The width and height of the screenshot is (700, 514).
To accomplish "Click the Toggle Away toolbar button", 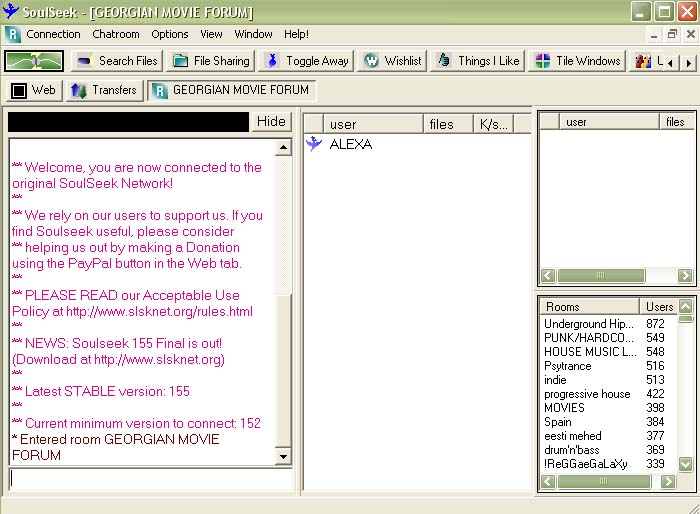I will point(306,61).
